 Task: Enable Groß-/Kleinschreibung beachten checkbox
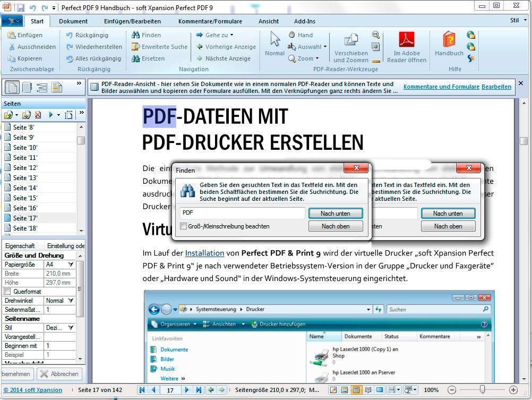point(184,226)
